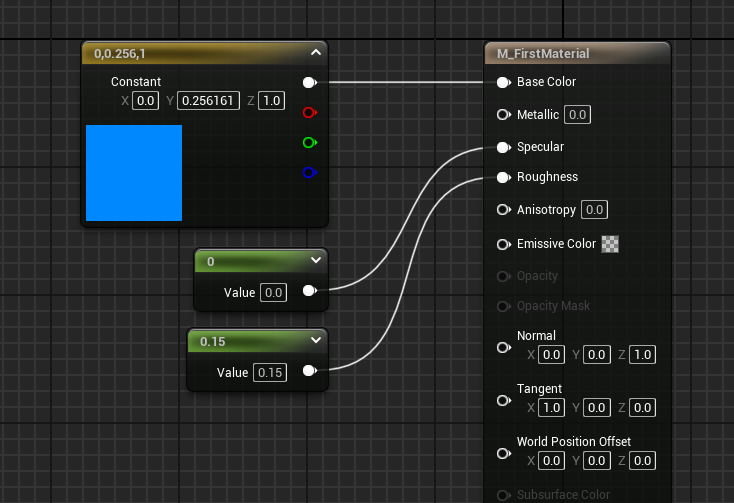Click the World Position Offset Z field
The height and width of the screenshot is (503, 734).
[642, 460]
